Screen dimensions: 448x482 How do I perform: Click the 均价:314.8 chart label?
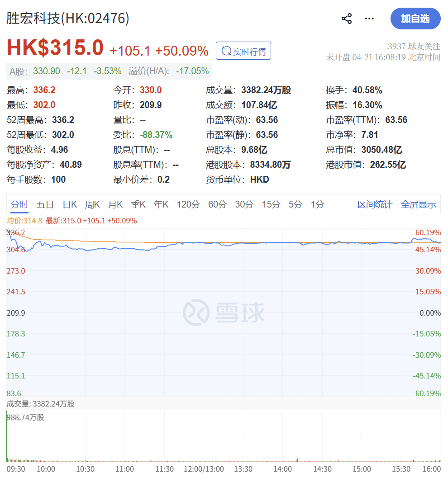pos(24,221)
